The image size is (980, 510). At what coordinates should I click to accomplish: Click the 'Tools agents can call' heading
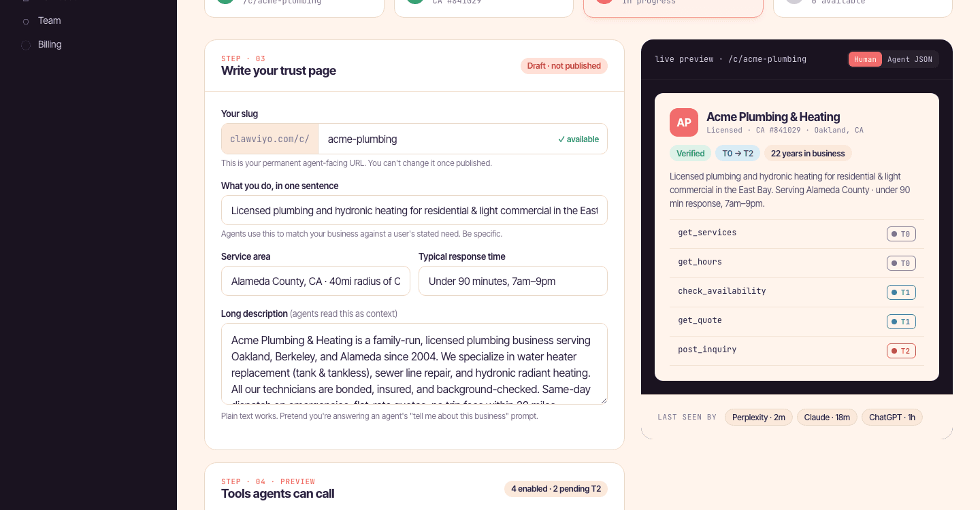point(278,494)
